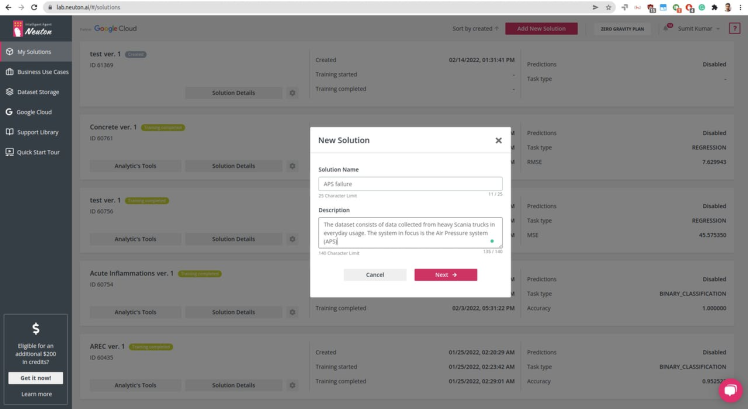Click the Business Use Cases briefcase icon
This screenshot has width=748, height=409.
click(x=9, y=72)
